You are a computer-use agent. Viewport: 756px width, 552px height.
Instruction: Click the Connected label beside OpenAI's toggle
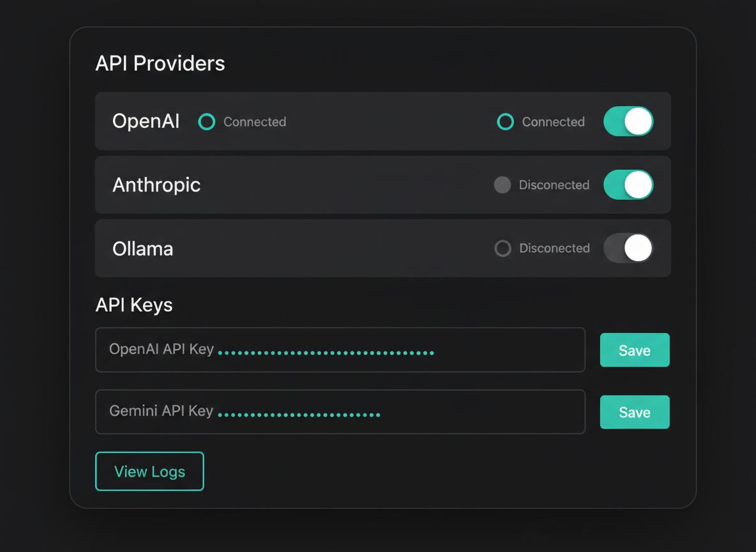[x=554, y=121]
